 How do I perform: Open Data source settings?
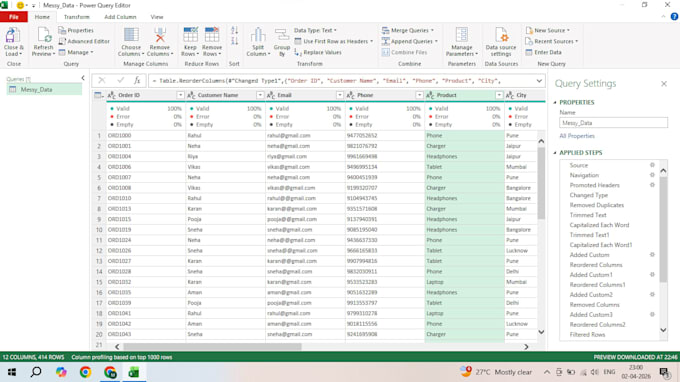[x=501, y=42]
